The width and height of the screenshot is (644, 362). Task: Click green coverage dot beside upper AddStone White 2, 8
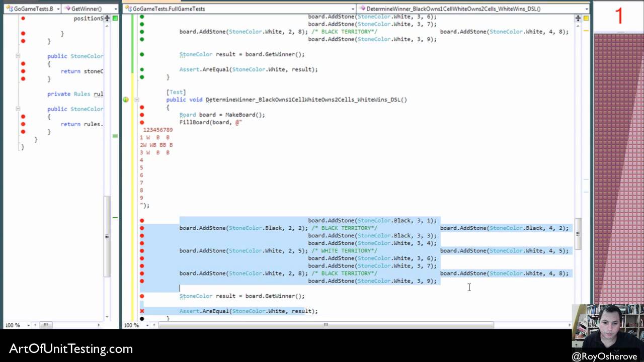tap(142, 32)
